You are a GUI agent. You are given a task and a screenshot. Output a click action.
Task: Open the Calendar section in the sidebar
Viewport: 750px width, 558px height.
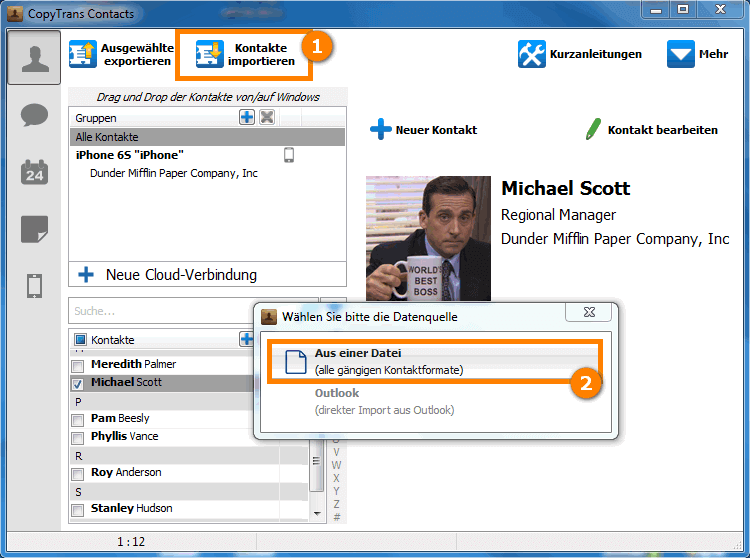coord(34,172)
